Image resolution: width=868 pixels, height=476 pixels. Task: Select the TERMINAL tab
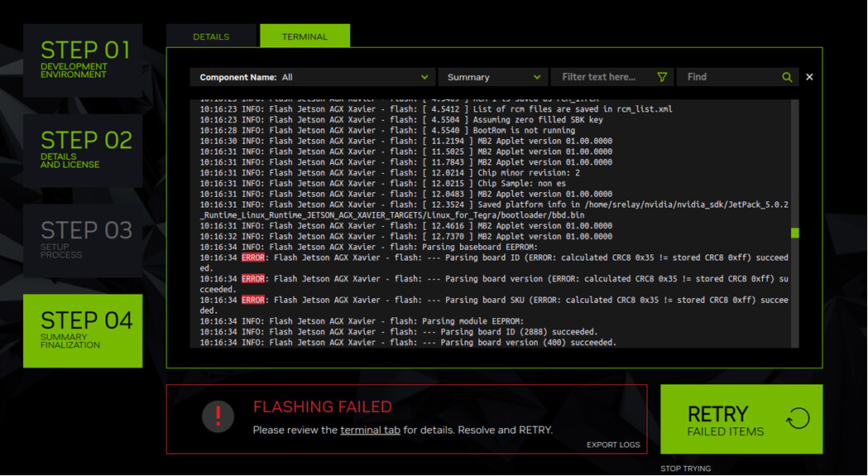coord(305,36)
